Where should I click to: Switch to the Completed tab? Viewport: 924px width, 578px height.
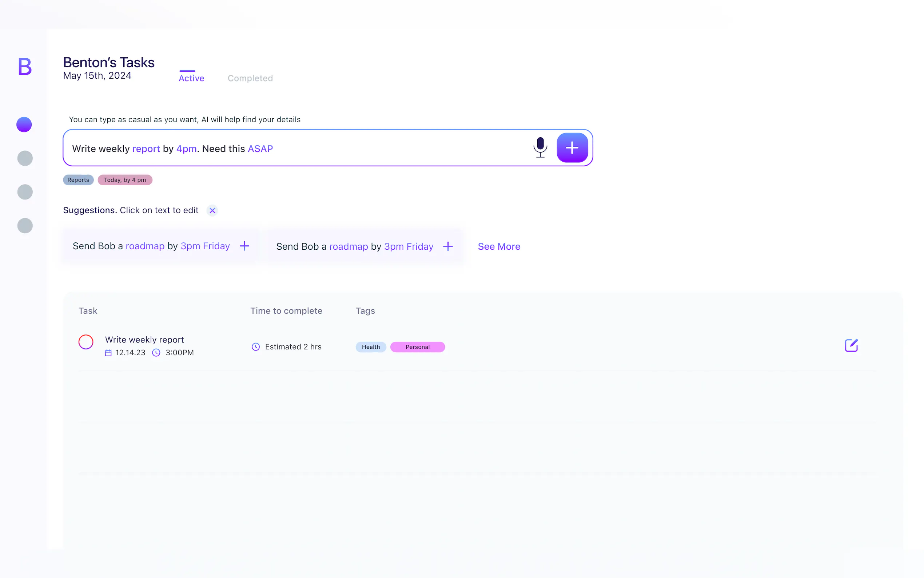(250, 78)
